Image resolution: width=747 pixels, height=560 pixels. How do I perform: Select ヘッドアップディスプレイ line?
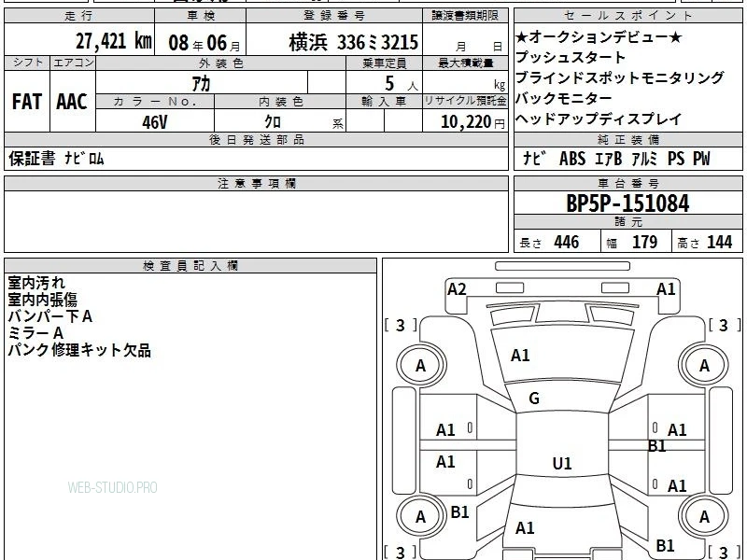pyautogui.click(x=599, y=119)
